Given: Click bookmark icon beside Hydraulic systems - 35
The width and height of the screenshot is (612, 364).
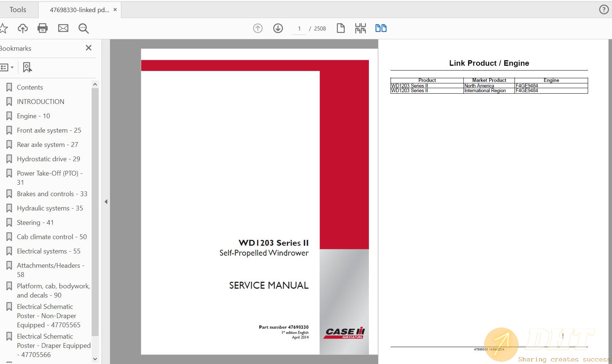Looking at the screenshot, I should tap(9, 208).
